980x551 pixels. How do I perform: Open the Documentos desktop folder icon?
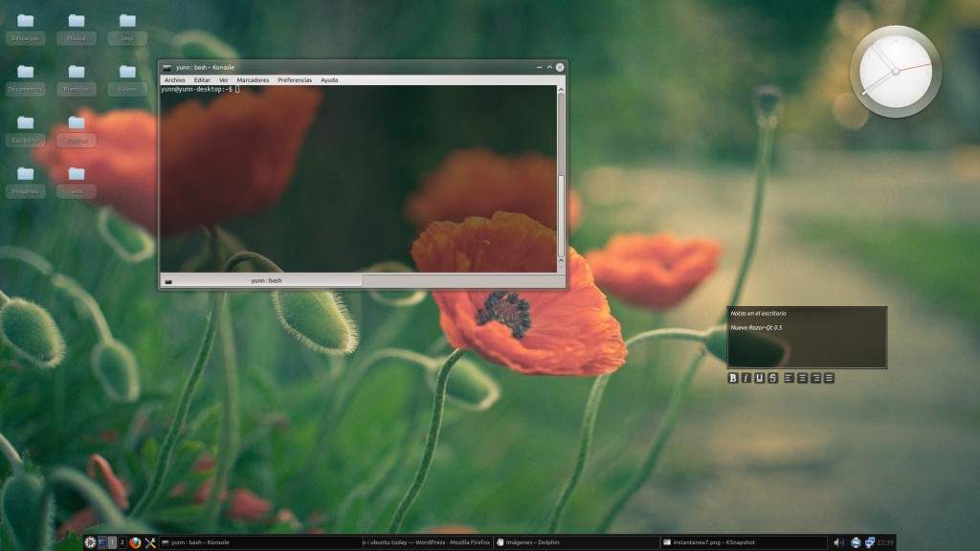click(25, 79)
